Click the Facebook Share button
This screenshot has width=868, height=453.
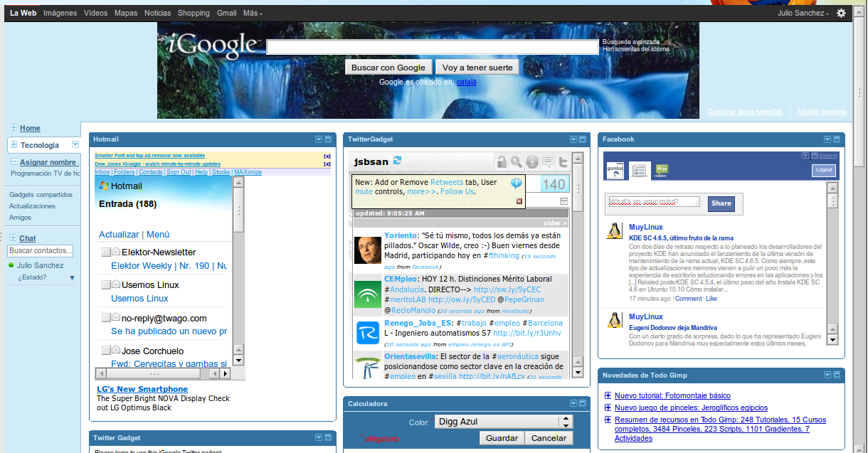tap(721, 203)
